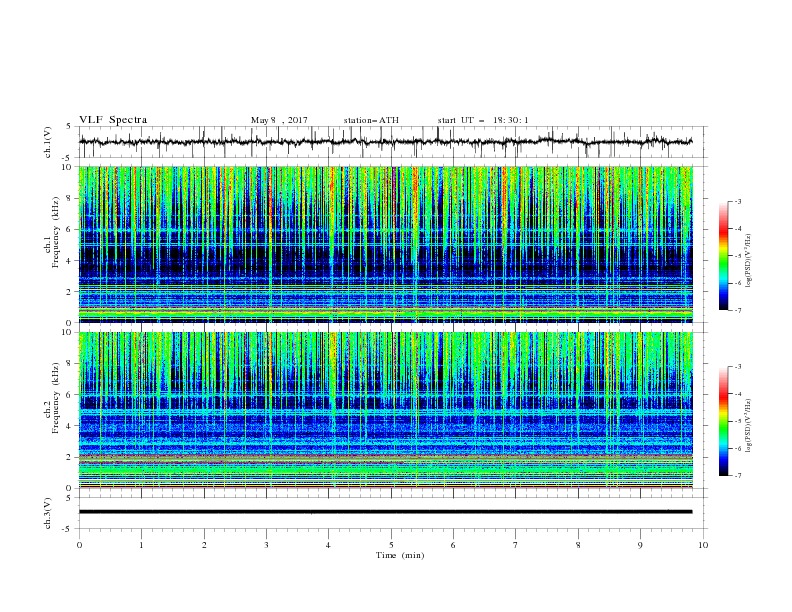Click time axis tick label '10'
The height and width of the screenshot is (612, 792).
[x=703, y=545]
